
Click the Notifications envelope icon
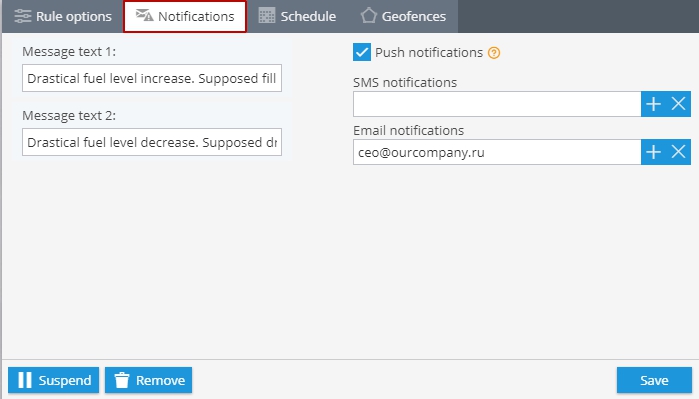point(144,15)
